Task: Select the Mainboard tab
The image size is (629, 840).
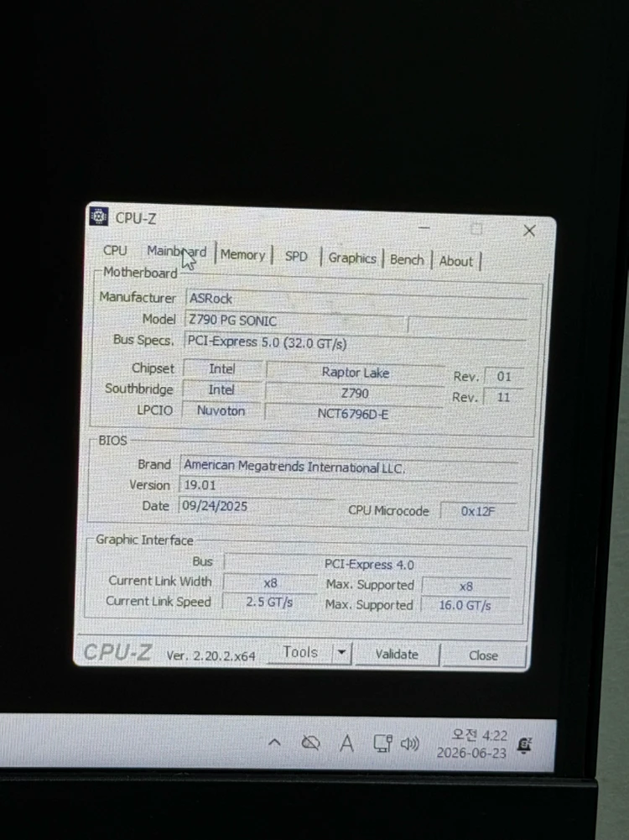Action: (176, 251)
